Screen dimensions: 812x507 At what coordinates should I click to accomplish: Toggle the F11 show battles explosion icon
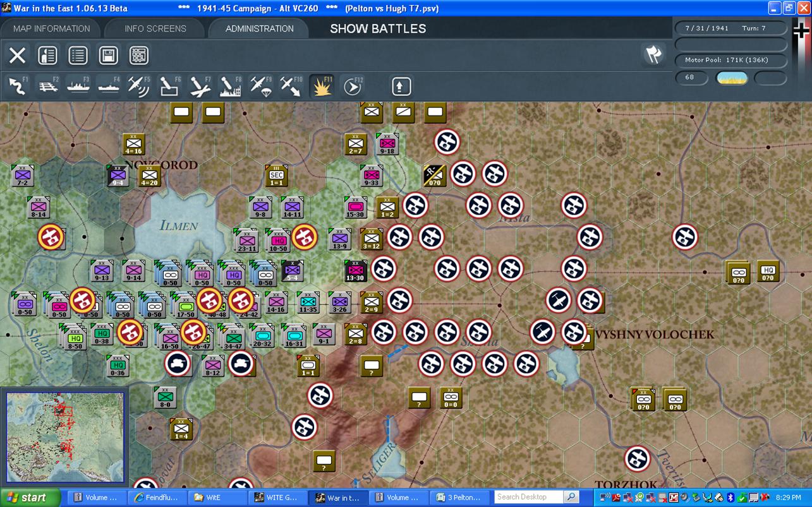pos(322,86)
